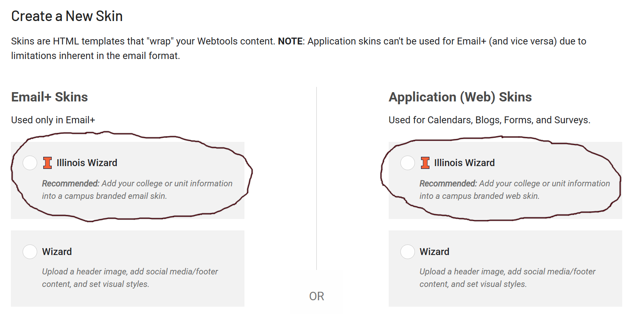Click the OR divider between columns
Viewport: 644px width, 314px height.
pos(316,296)
